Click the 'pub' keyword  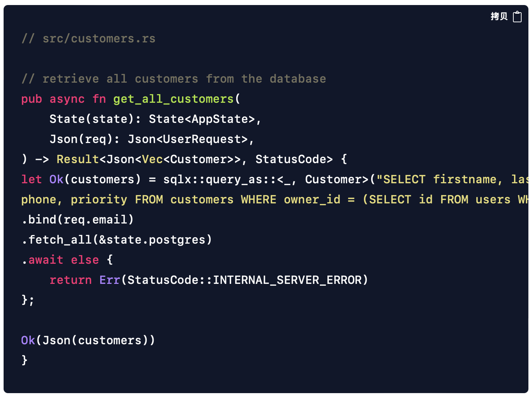(x=32, y=99)
